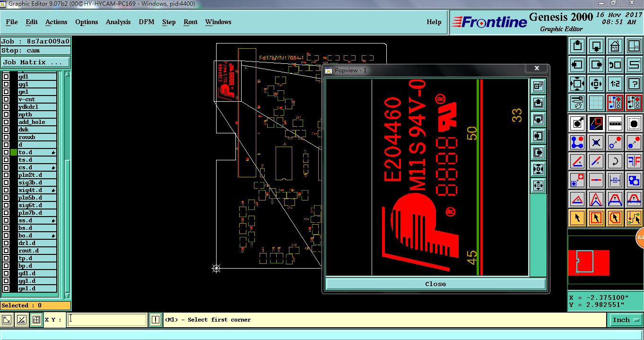Viewport: 644px width, 340px height.
Task: Toggle the v-cut layer checkbox
Action: [x=6, y=99]
